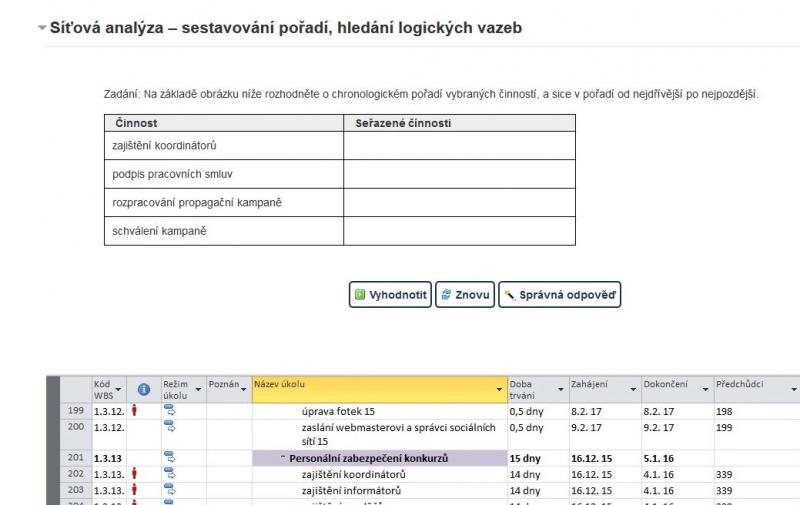Click duration '15 dny' in row 201

[525, 459]
